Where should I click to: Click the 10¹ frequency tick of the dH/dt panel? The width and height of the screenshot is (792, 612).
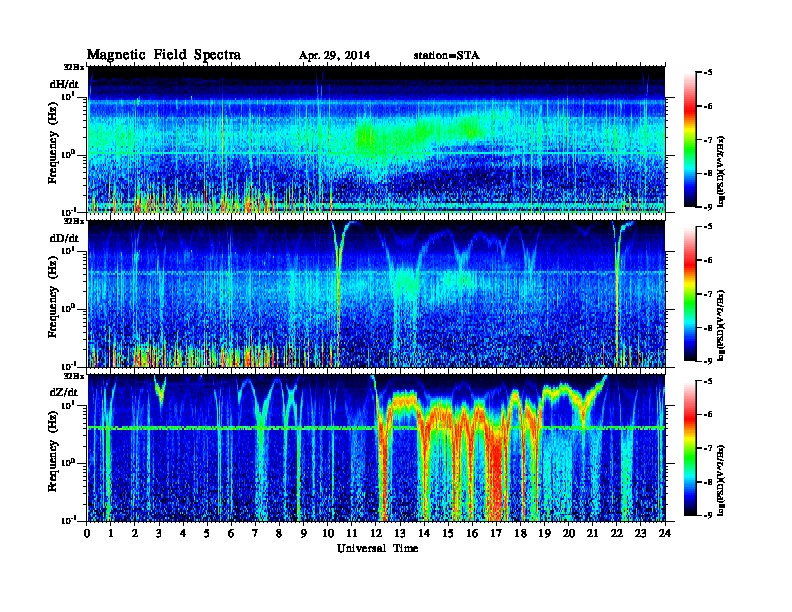click(x=68, y=96)
